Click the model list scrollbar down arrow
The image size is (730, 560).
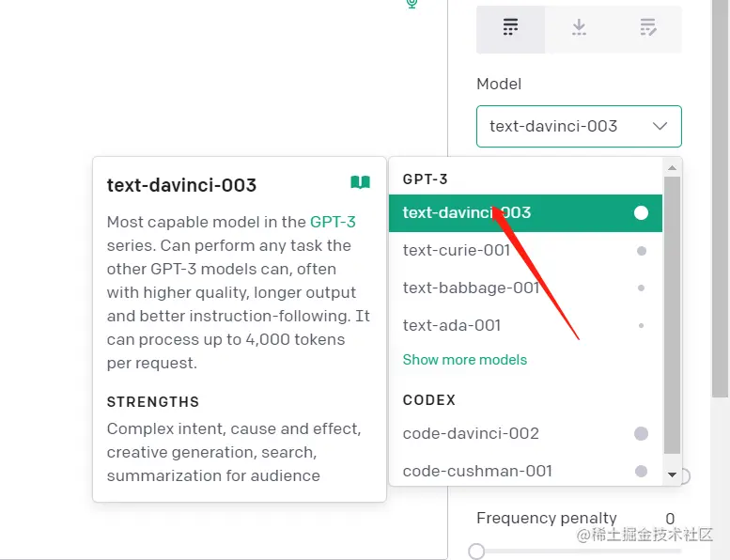672,474
